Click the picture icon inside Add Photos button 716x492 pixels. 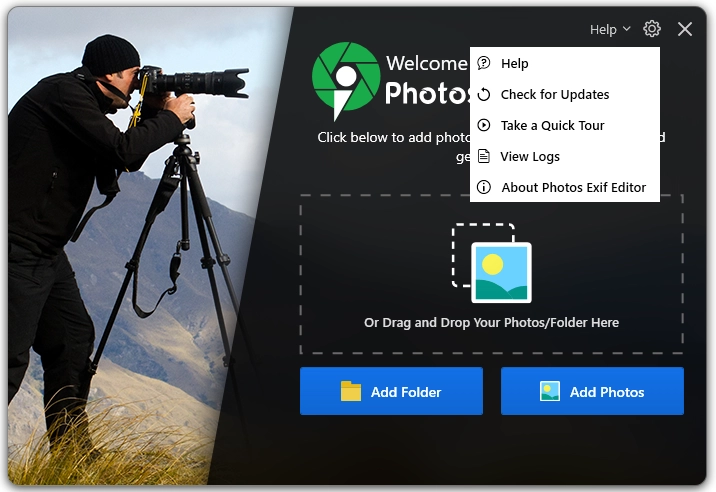coord(550,392)
